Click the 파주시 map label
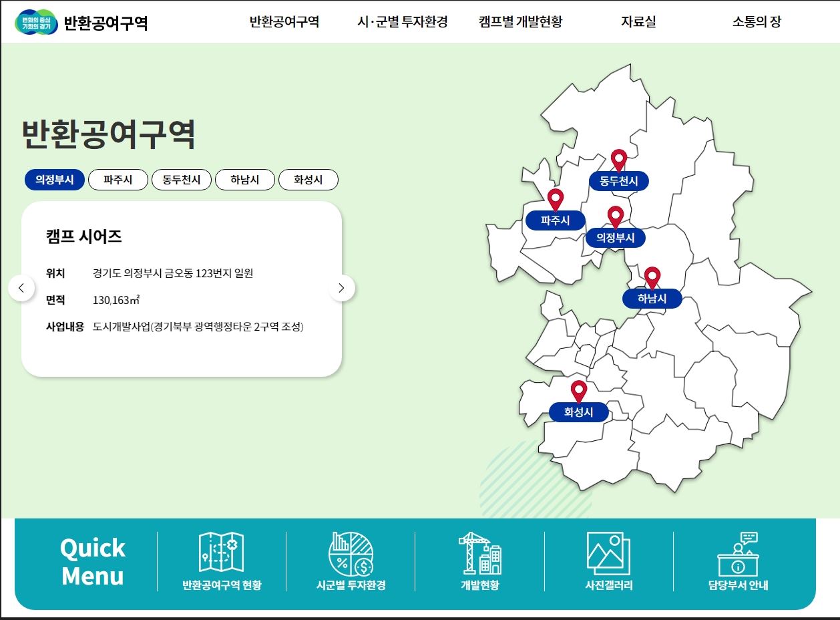Image resolution: width=840 pixels, height=620 pixels. coord(556,220)
